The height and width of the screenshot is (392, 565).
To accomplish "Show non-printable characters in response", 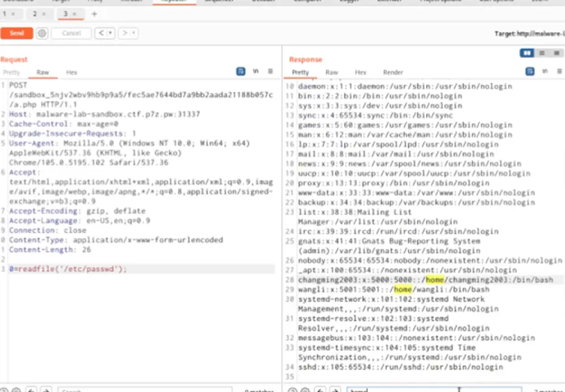I will (545, 72).
